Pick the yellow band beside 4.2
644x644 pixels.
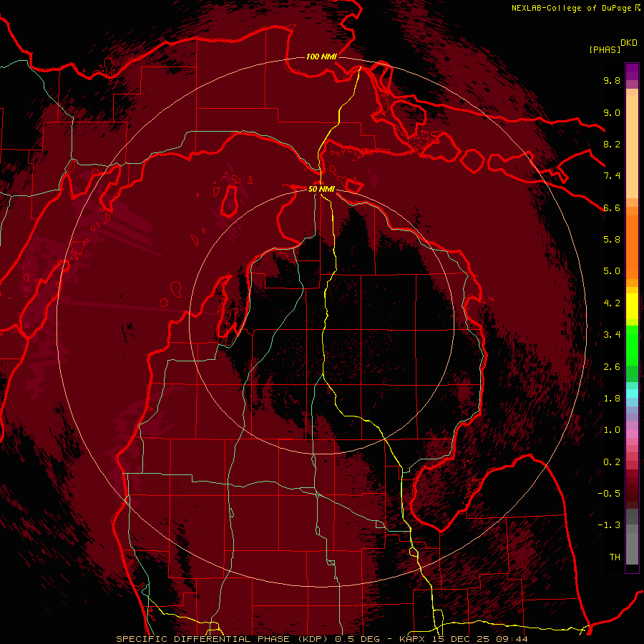(632, 306)
